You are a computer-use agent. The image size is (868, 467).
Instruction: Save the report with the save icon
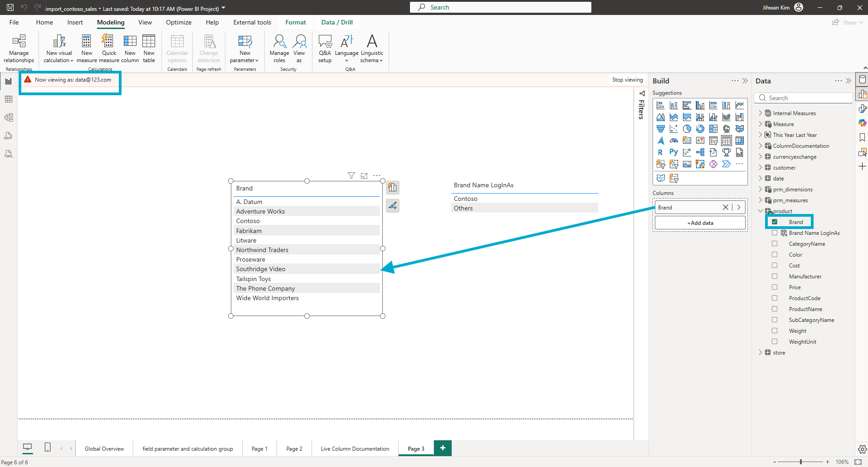(x=10, y=8)
